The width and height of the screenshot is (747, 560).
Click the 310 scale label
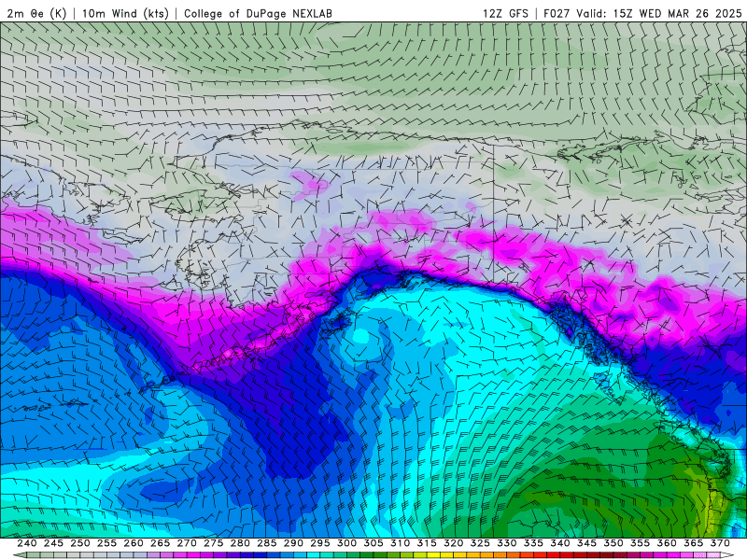[x=401, y=543]
